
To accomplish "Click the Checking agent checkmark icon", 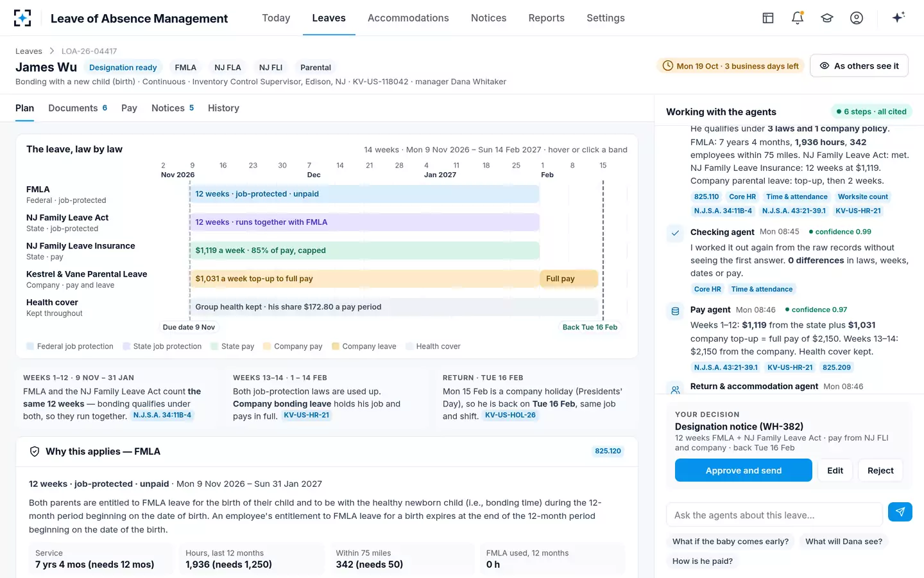I will pos(675,233).
